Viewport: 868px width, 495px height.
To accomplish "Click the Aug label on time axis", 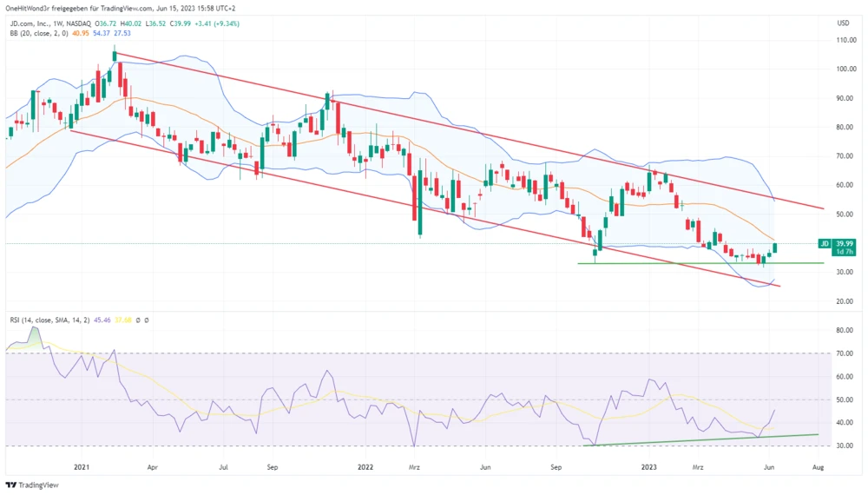I will [x=817, y=466].
